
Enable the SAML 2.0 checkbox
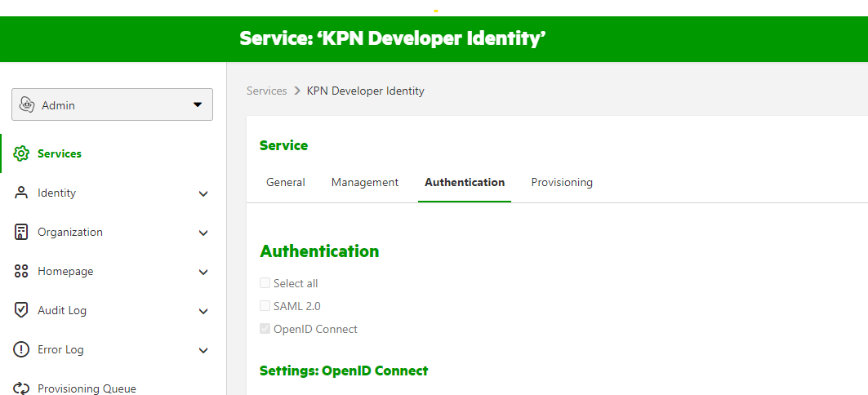click(x=265, y=306)
